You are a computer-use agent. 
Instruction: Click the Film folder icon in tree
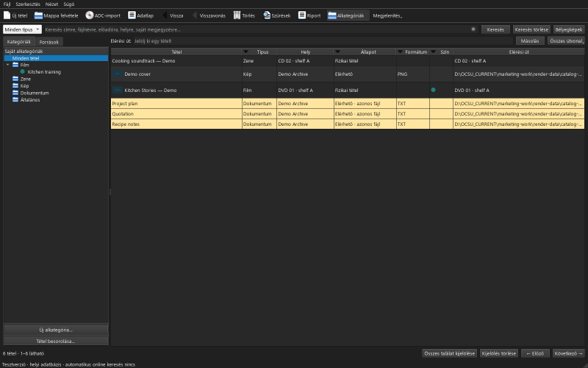click(15, 65)
